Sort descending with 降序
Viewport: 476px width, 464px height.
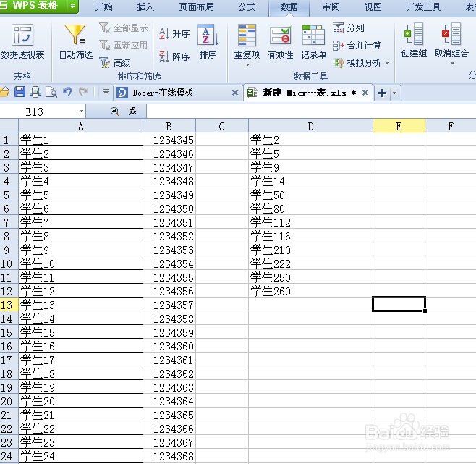[174, 56]
